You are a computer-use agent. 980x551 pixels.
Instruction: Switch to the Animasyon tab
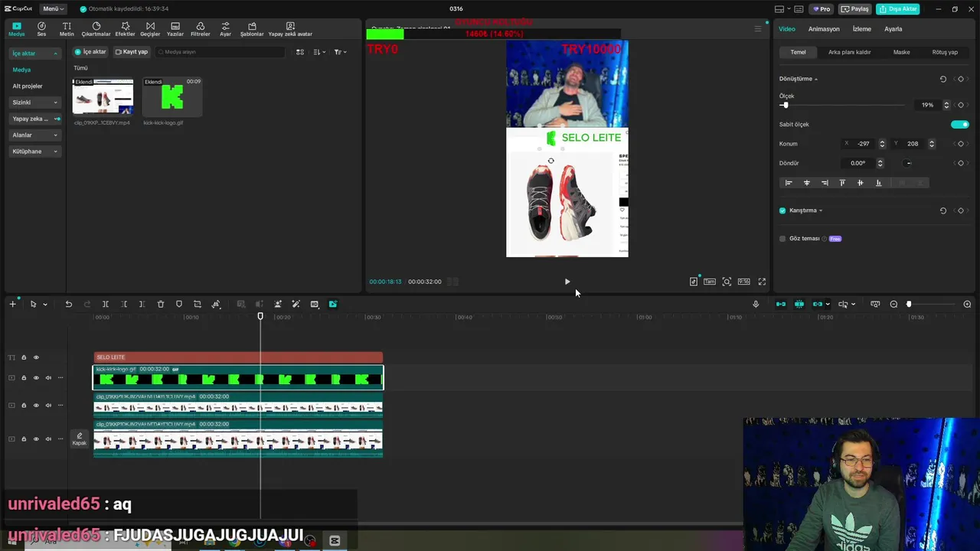point(824,29)
